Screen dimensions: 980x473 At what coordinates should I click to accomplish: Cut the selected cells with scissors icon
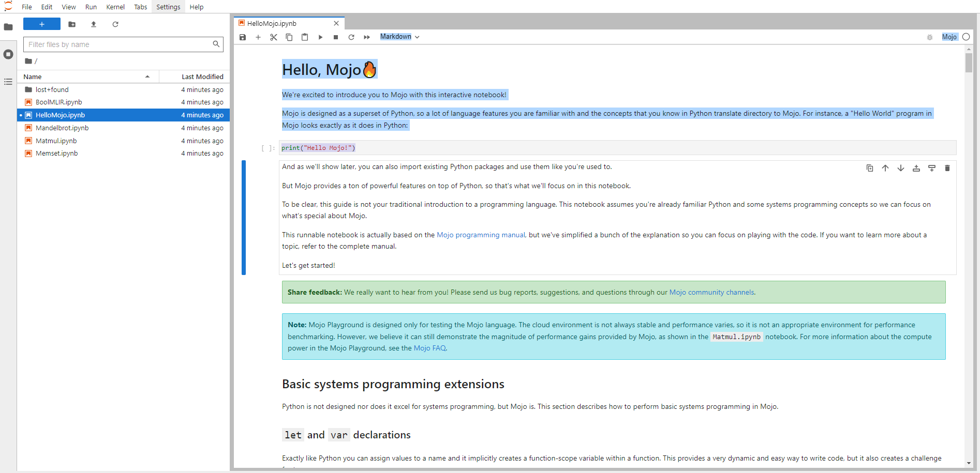click(x=274, y=37)
